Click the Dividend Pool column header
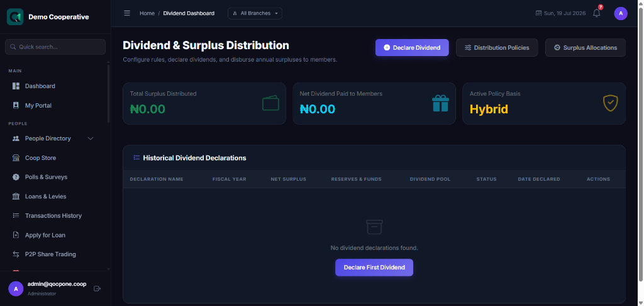 (x=430, y=179)
